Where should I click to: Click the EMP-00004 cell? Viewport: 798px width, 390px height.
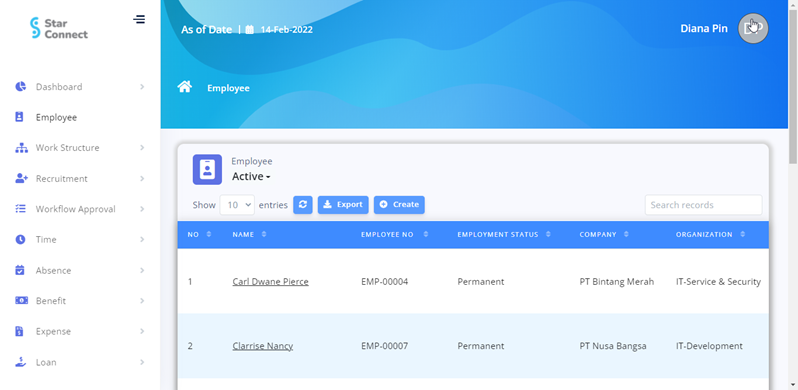(x=385, y=282)
